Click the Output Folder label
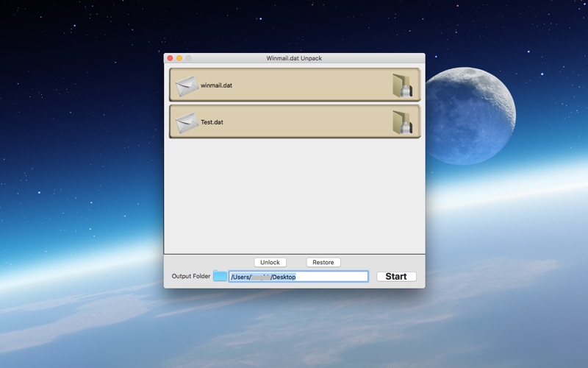The image size is (588, 368). [191, 276]
